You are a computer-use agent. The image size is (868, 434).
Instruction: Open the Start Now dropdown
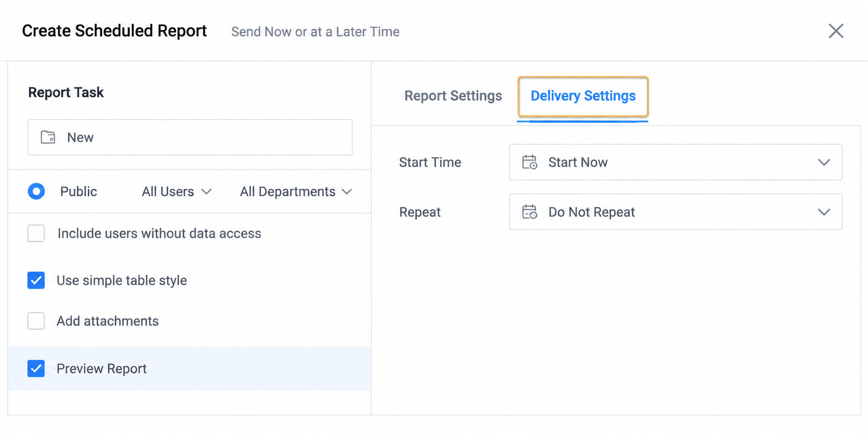click(675, 162)
